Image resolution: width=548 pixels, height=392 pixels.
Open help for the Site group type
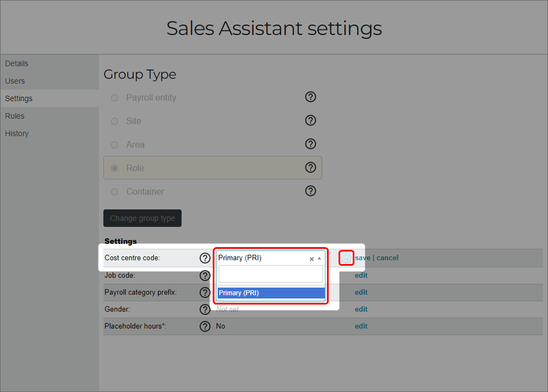310,120
